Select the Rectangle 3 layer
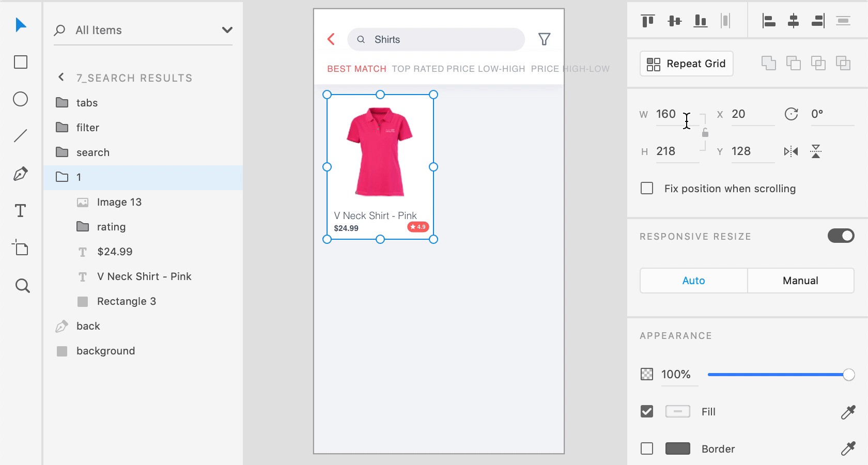Viewport: 868px width, 465px height. point(143,301)
